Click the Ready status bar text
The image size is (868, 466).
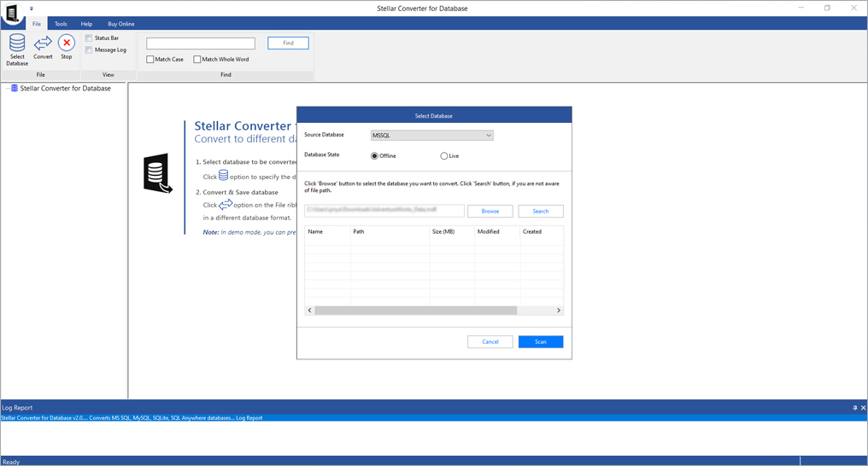(10, 462)
